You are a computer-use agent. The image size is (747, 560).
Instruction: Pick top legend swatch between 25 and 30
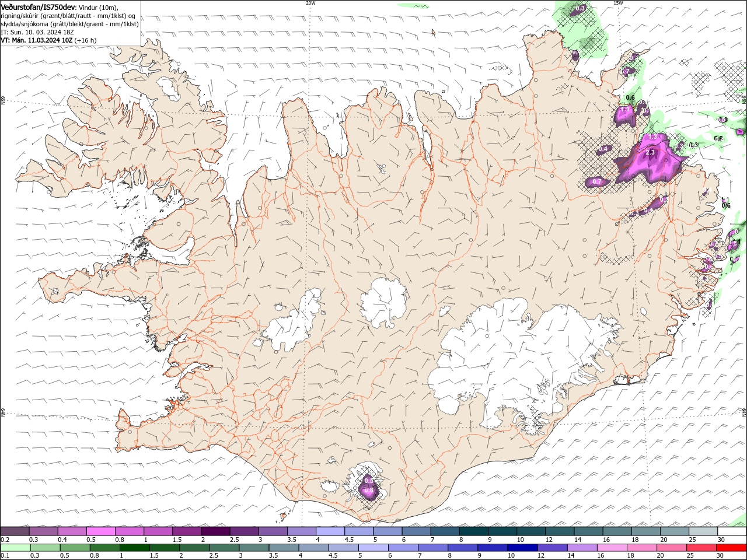(703, 531)
